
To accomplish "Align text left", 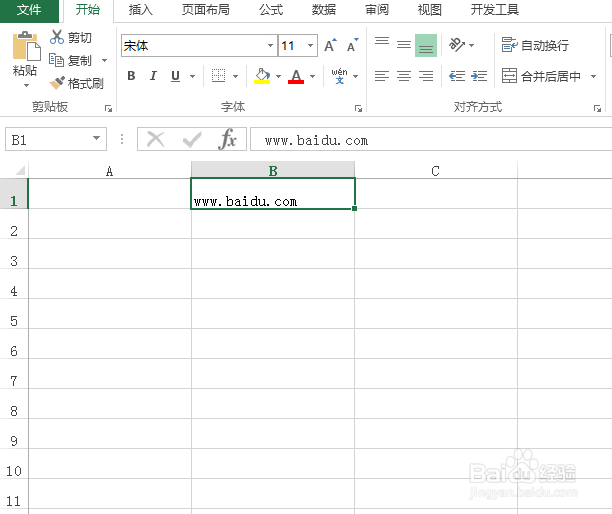I will click(x=382, y=76).
